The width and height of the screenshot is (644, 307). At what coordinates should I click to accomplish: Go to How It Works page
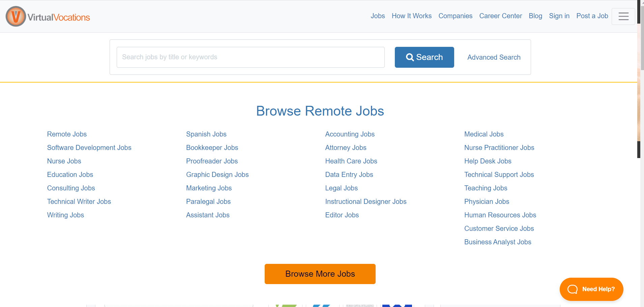coord(411,16)
